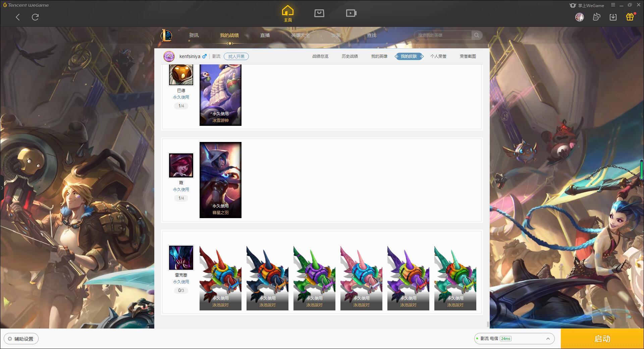Click the 巴德 1/4 skin count badge
Viewport: 644px width, 349px height.
pos(181,106)
